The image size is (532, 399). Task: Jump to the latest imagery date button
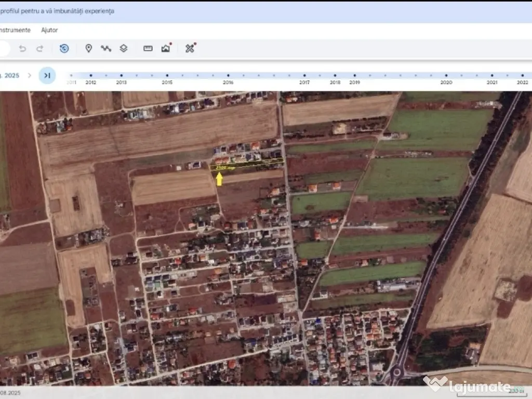[x=47, y=75]
